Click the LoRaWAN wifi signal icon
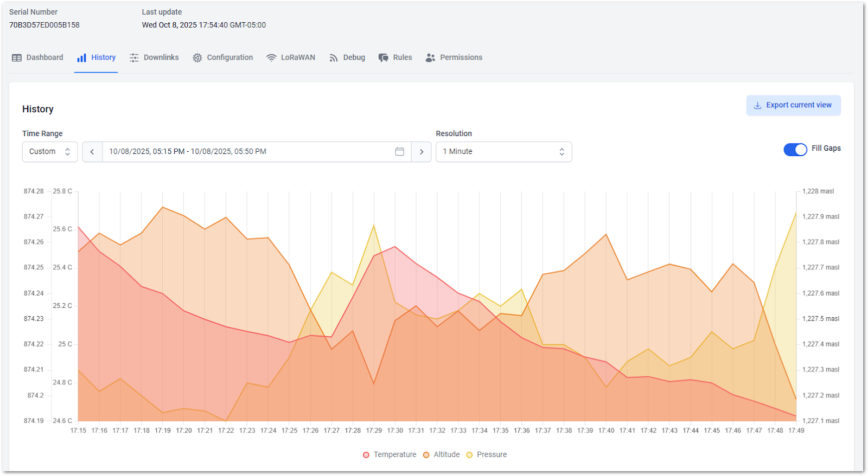 point(271,58)
